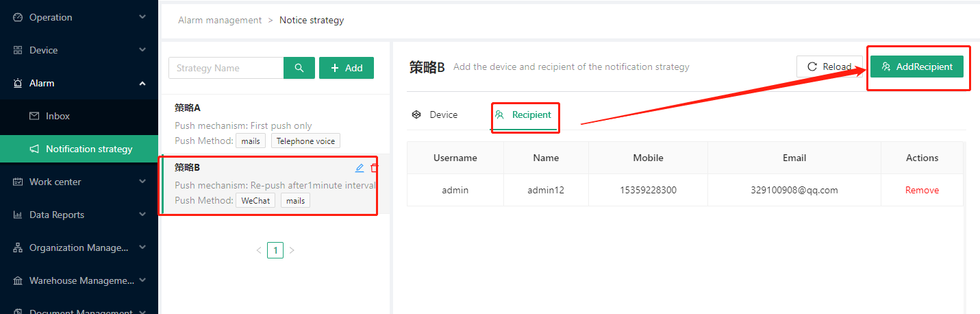Click the AddRecipient button

point(917,67)
